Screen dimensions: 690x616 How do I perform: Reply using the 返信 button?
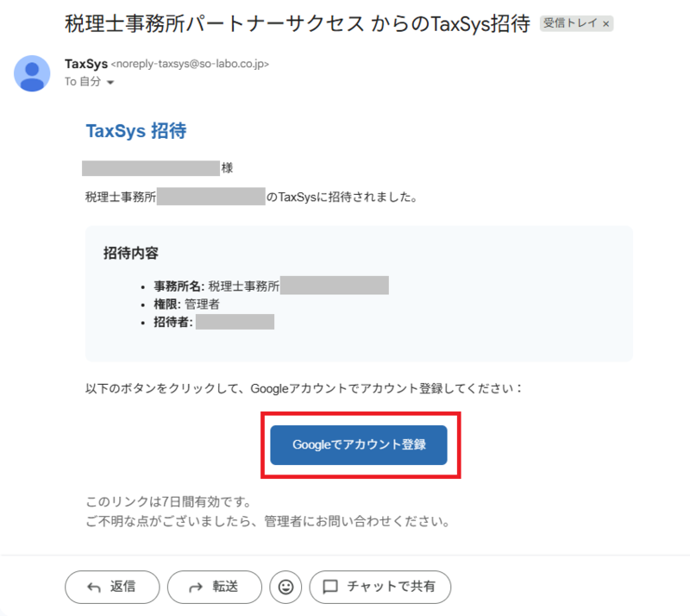(112, 587)
